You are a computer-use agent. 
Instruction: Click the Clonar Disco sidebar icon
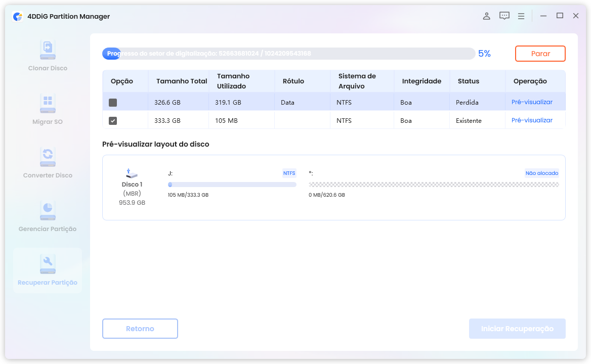pos(48,50)
